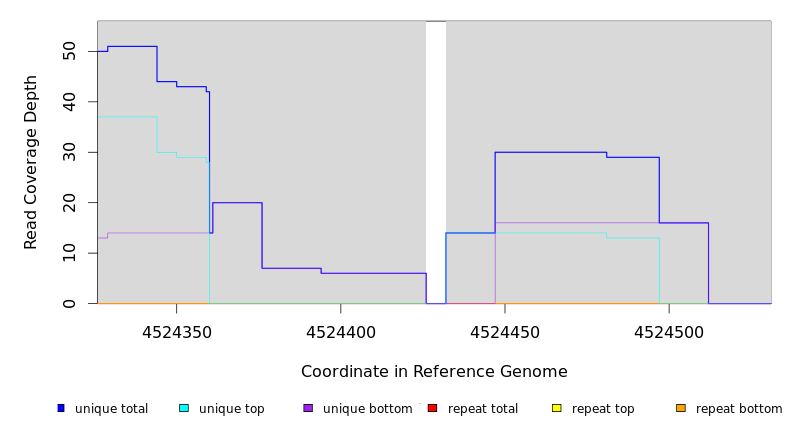Click the orange repeat bottom legend swatch

coord(681,408)
